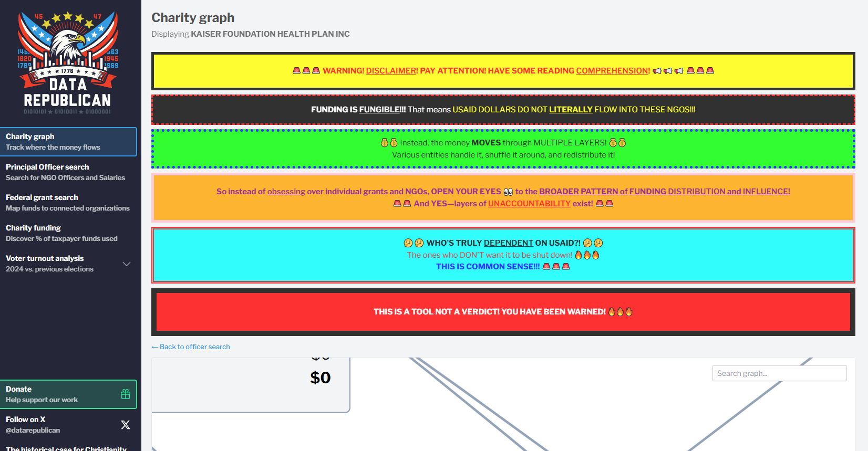
Task: Click the DISCLAIMER! underlined link
Action: (x=392, y=71)
